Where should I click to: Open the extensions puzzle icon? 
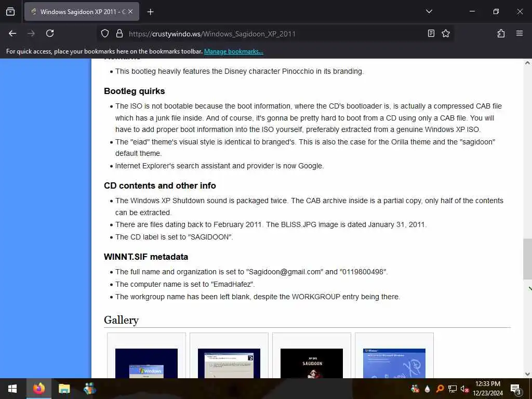click(x=501, y=33)
